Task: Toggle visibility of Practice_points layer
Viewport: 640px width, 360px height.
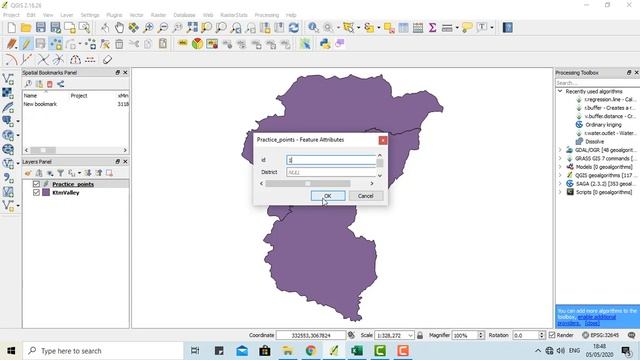Action: [36, 184]
